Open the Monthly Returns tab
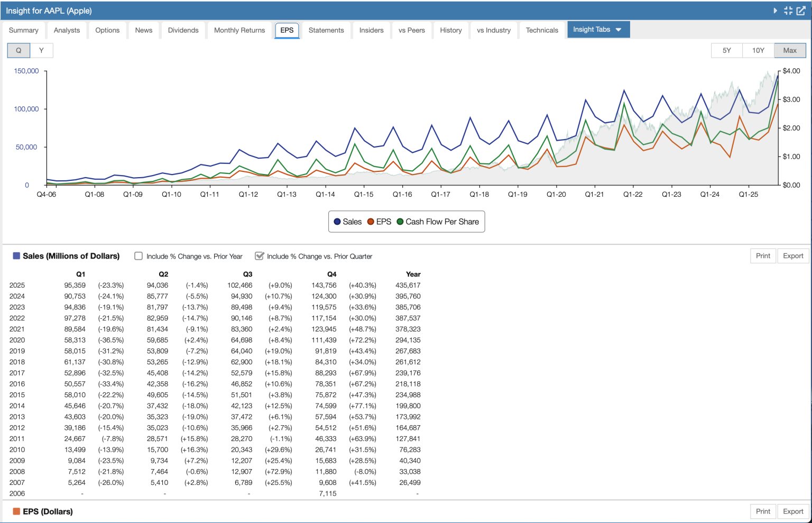Viewport: 812px width, 523px height. click(x=239, y=30)
